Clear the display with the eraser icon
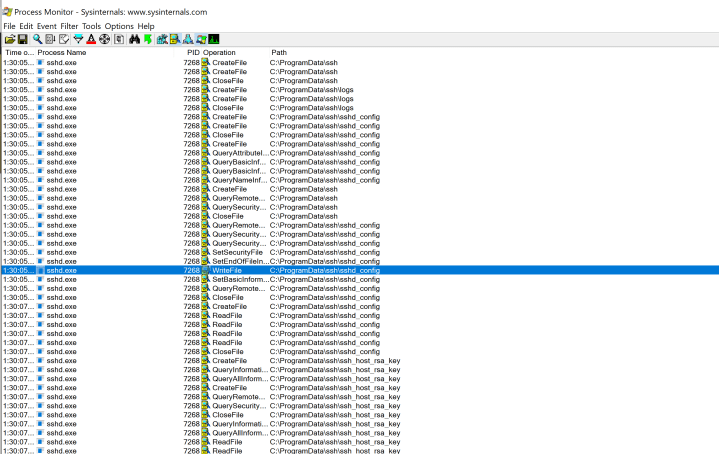 64,39
